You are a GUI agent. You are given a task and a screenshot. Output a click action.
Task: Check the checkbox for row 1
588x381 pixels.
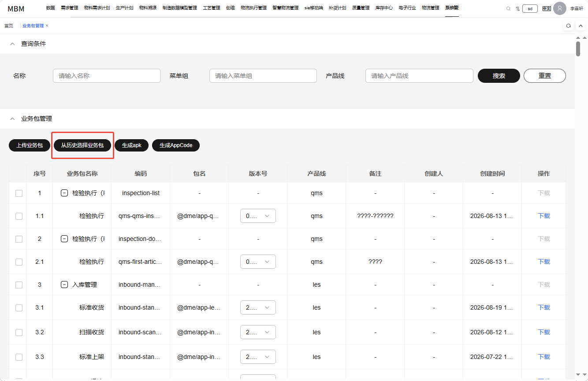[x=19, y=193]
